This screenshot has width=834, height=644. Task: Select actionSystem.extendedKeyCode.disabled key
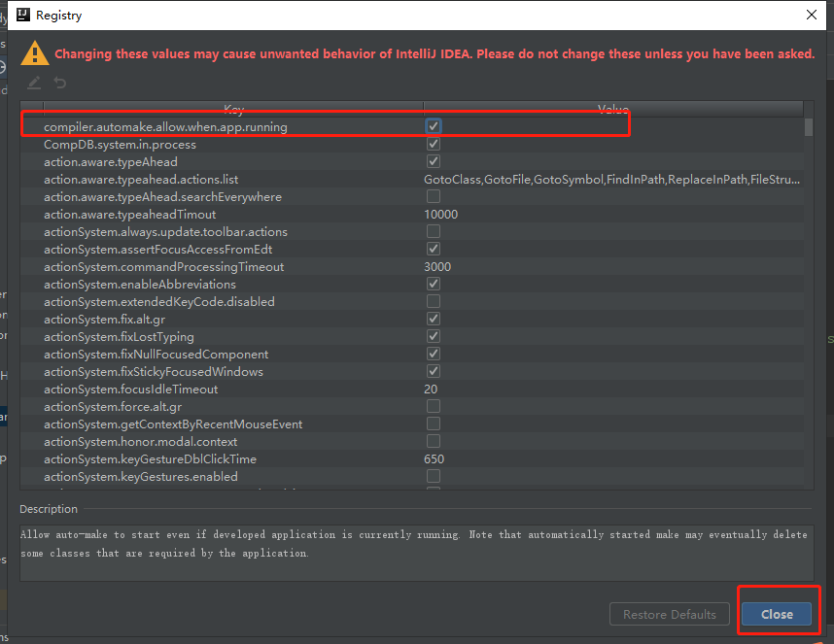tap(159, 302)
